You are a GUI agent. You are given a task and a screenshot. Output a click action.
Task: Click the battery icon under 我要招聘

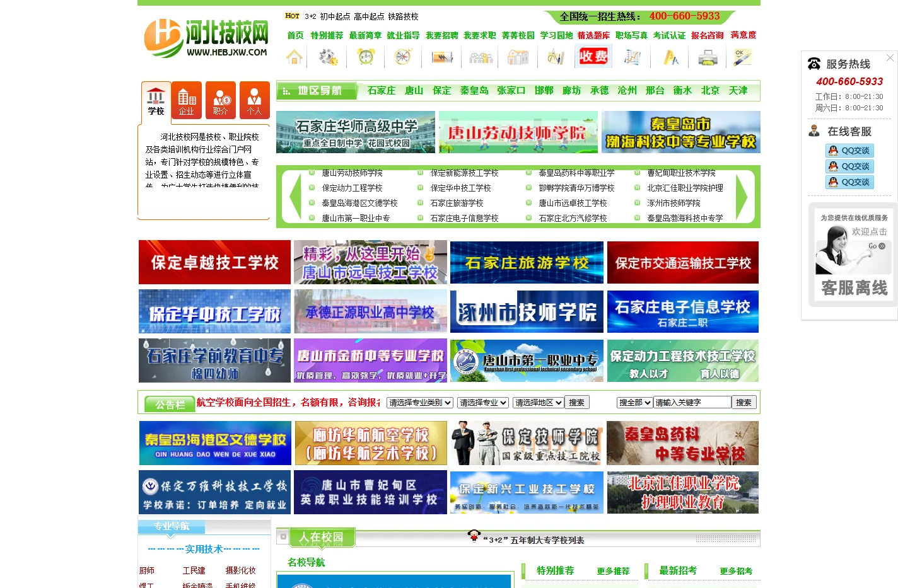coord(442,57)
